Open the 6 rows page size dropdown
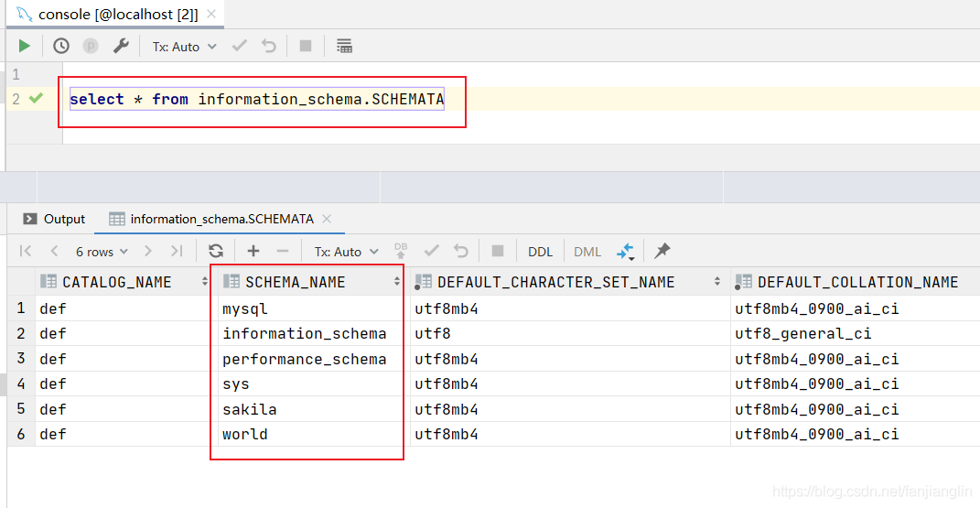980x508 pixels. (102, 251)
